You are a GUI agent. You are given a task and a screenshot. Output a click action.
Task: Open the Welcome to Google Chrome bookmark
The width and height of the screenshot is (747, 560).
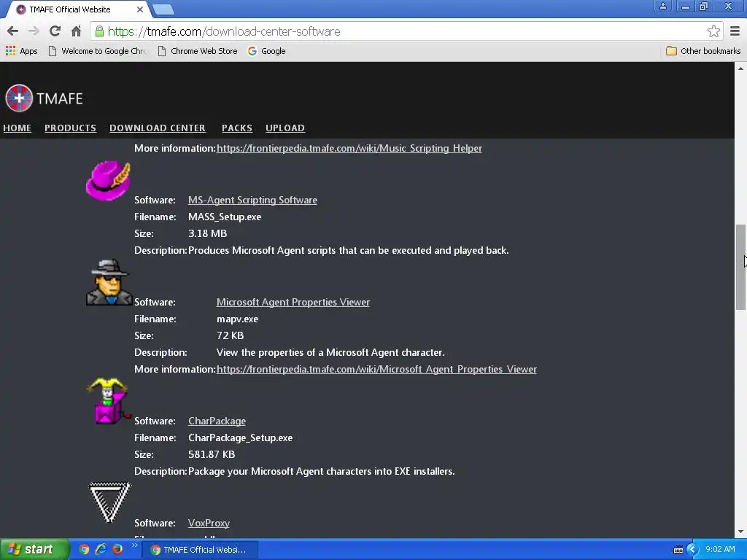(97, 51)
